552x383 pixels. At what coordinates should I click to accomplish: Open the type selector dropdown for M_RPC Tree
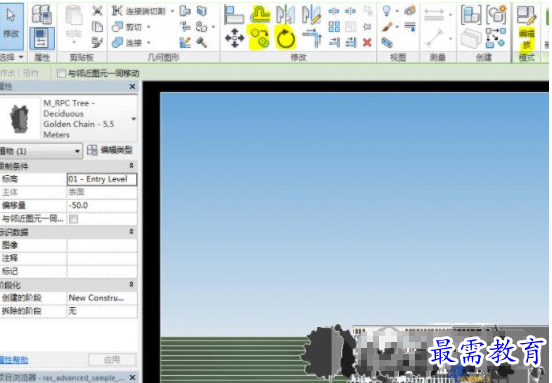pos(133,119)
